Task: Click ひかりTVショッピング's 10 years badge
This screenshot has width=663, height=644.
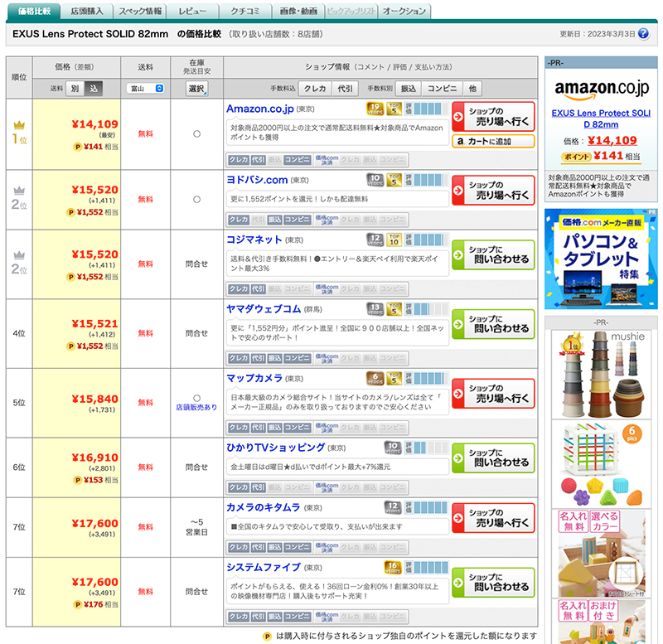Action: click(393, 448)
